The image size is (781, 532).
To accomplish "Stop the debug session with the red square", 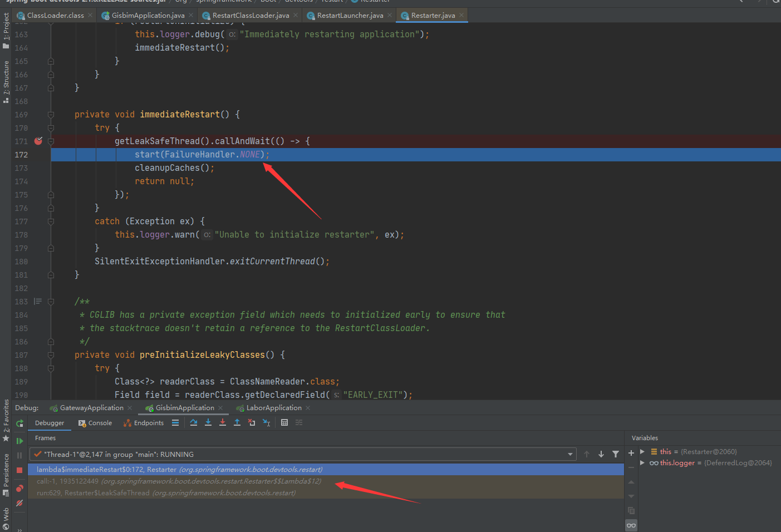I will coord(19,470).
